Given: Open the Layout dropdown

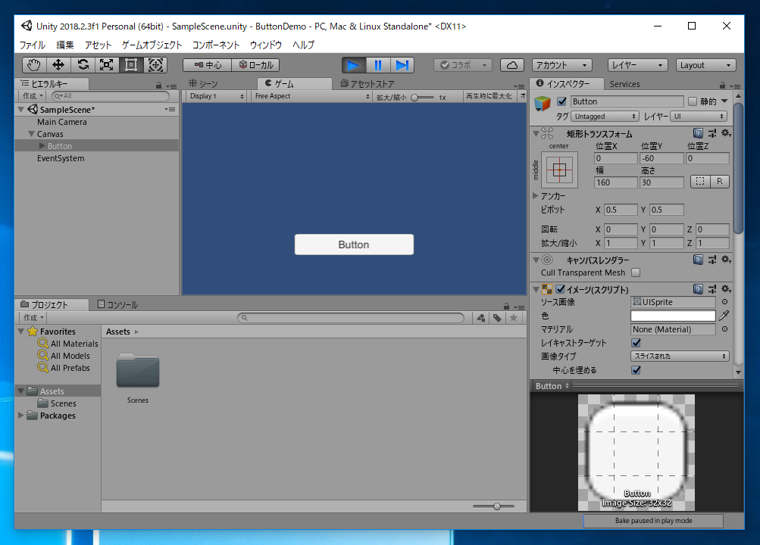Looking at the screenshot, I should pos(706,65).
